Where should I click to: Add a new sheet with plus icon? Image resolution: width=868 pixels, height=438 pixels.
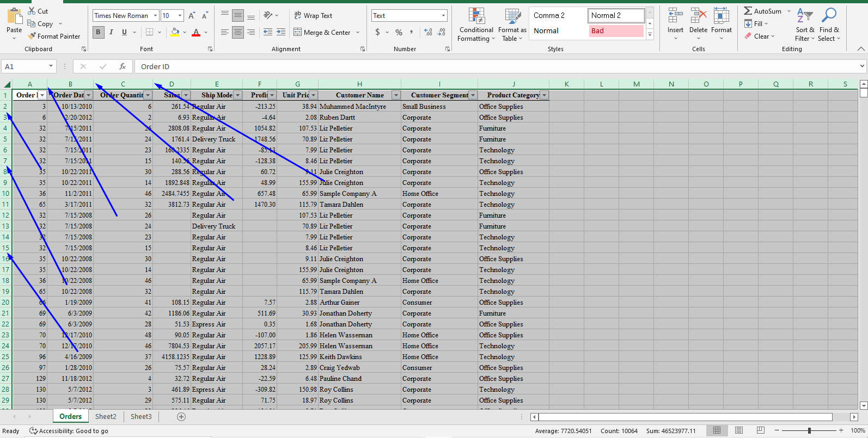point(181,417)
